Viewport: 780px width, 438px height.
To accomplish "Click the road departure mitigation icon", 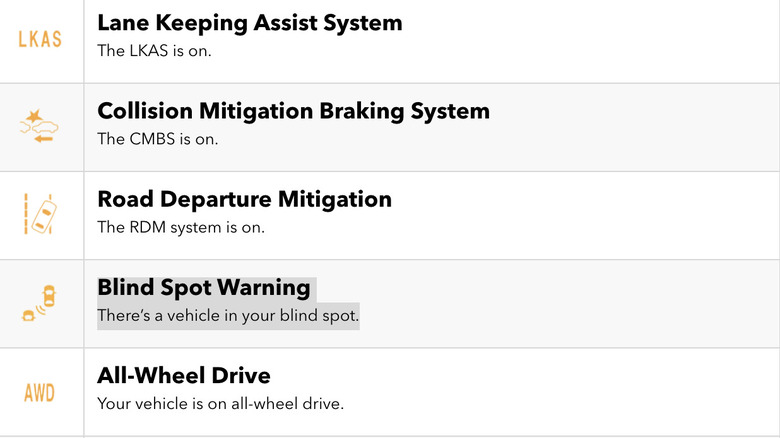I will (40, 215).
